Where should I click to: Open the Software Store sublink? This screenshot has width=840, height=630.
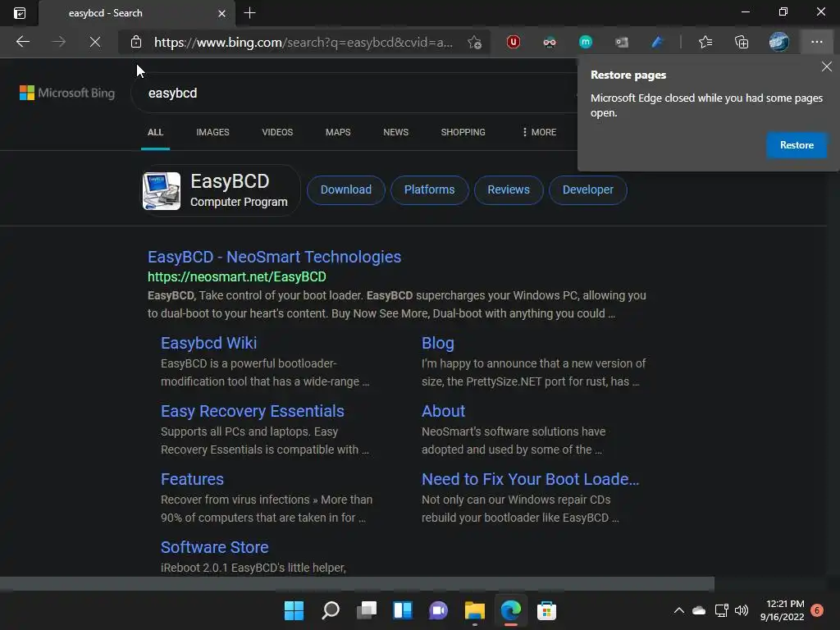[214, 547]
